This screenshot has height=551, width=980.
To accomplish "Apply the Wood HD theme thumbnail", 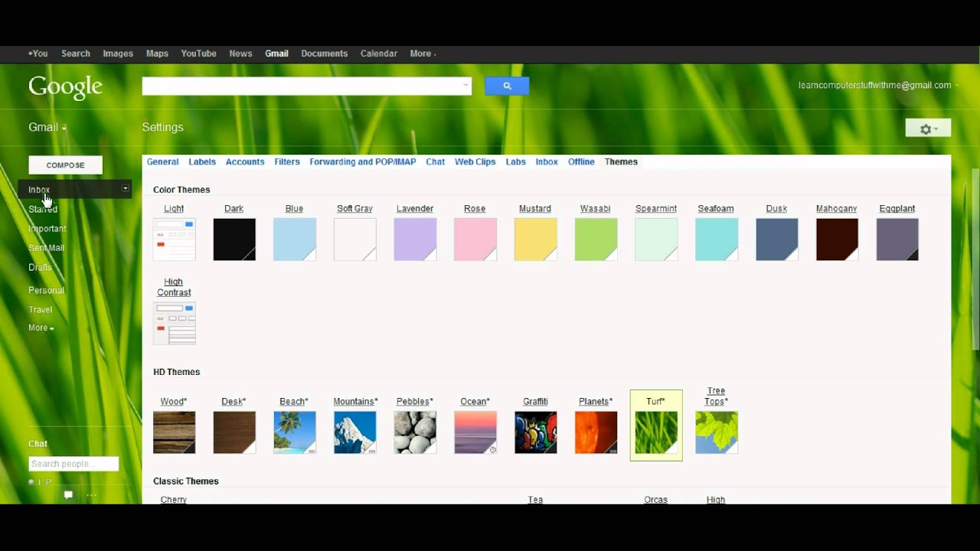I will point(175,432).
